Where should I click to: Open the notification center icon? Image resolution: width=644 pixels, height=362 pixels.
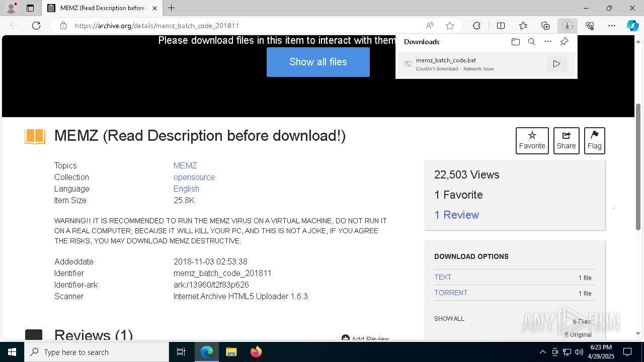(x=627, y=352)
